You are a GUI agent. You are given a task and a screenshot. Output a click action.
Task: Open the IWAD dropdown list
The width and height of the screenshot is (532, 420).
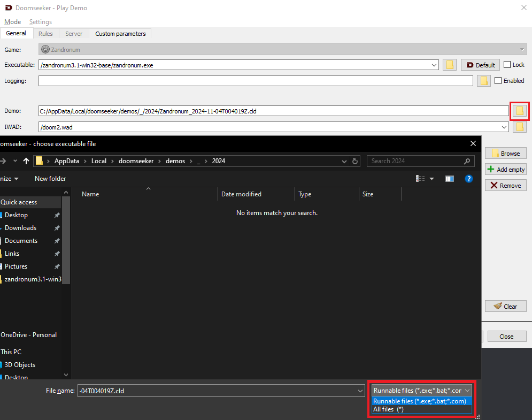coord(504,127)
